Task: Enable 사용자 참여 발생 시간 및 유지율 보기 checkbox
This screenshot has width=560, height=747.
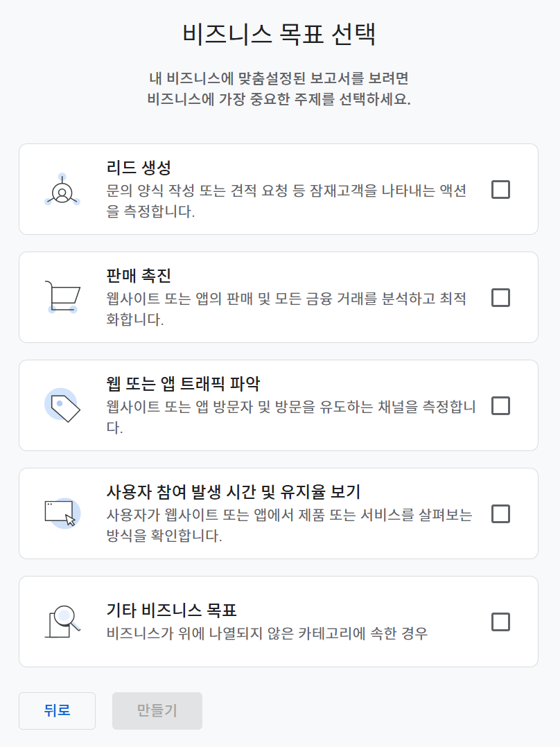Action: tap(500, 513)
